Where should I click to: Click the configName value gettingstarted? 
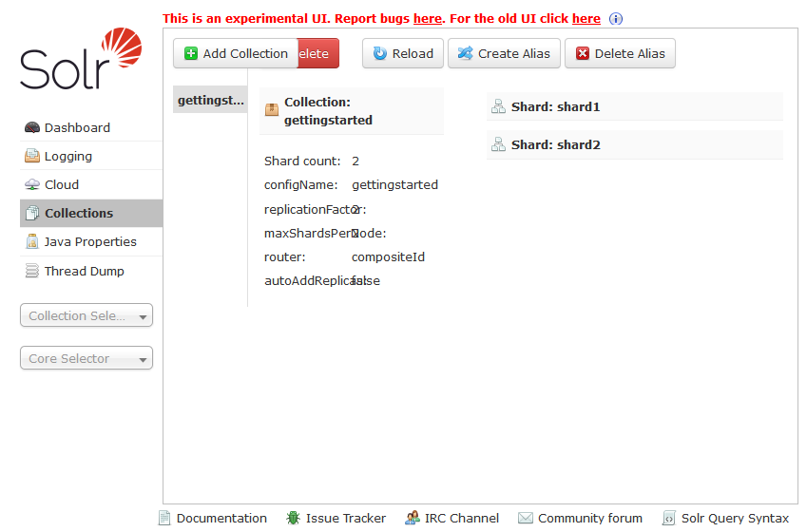pyautogui.click(x=394, y=184)
